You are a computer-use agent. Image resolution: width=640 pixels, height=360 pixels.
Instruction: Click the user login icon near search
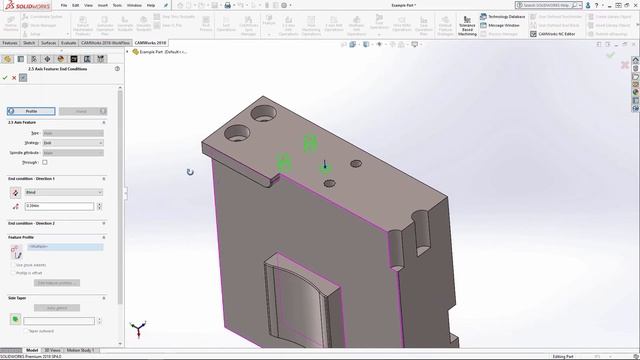[x=588, y=5]
